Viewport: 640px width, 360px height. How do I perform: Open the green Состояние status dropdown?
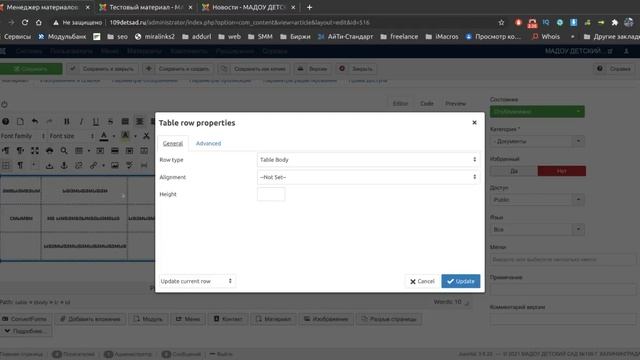pos(537,111)
